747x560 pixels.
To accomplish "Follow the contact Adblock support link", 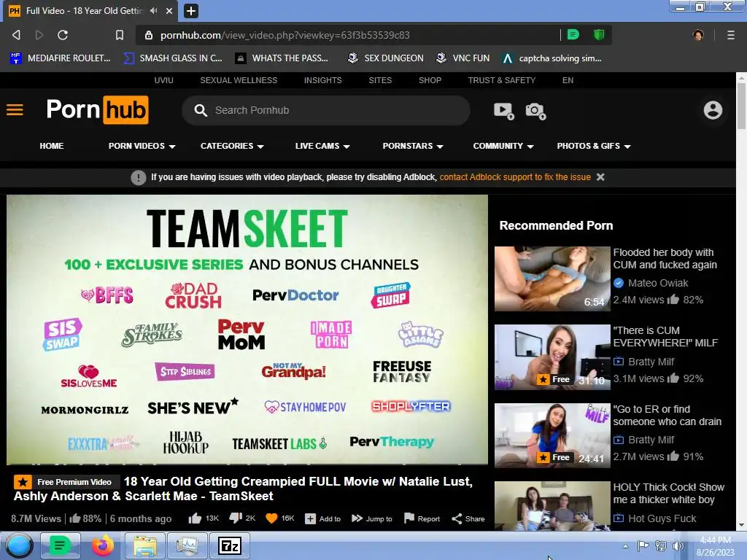I will coord(515,177).
